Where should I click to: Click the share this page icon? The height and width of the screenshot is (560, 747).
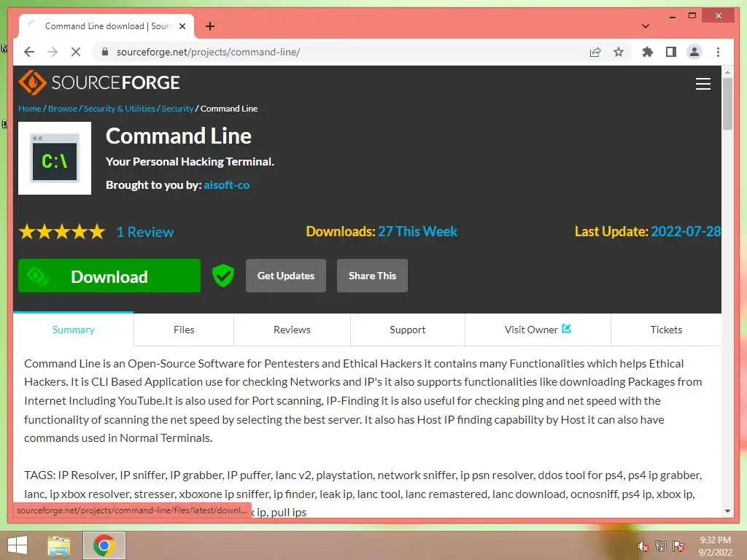[595, 52]
